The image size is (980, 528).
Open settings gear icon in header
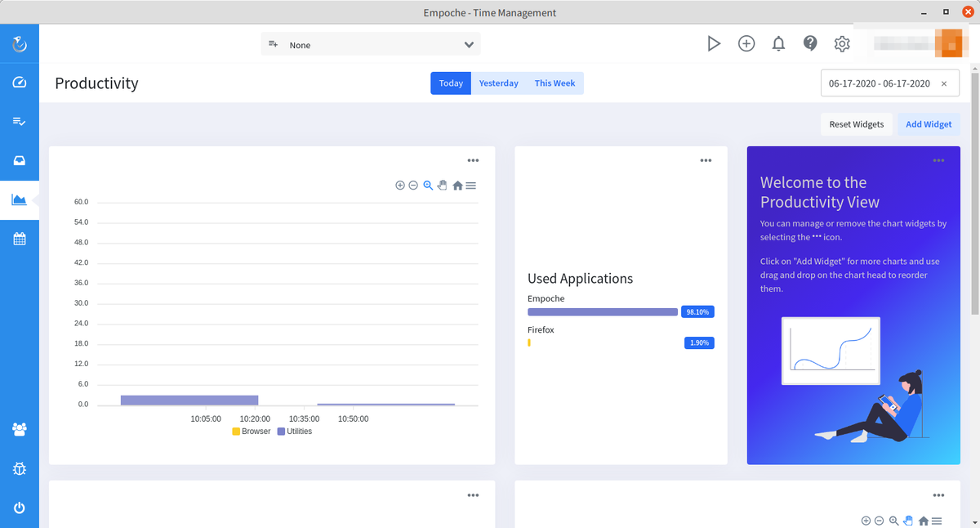[x=842, y=44]
